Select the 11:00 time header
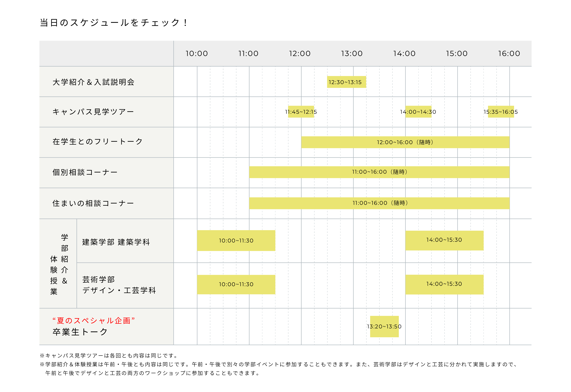The image size is (571, 392). tap(249, 54)
